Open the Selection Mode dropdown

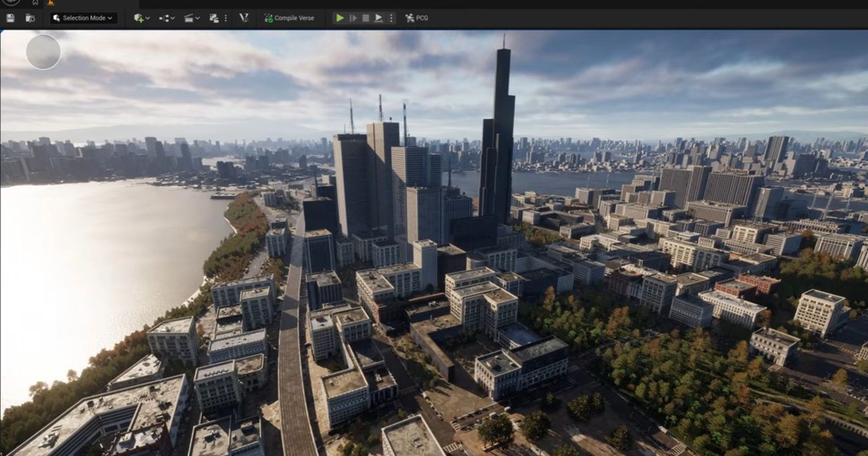click(x=83, y=18)
